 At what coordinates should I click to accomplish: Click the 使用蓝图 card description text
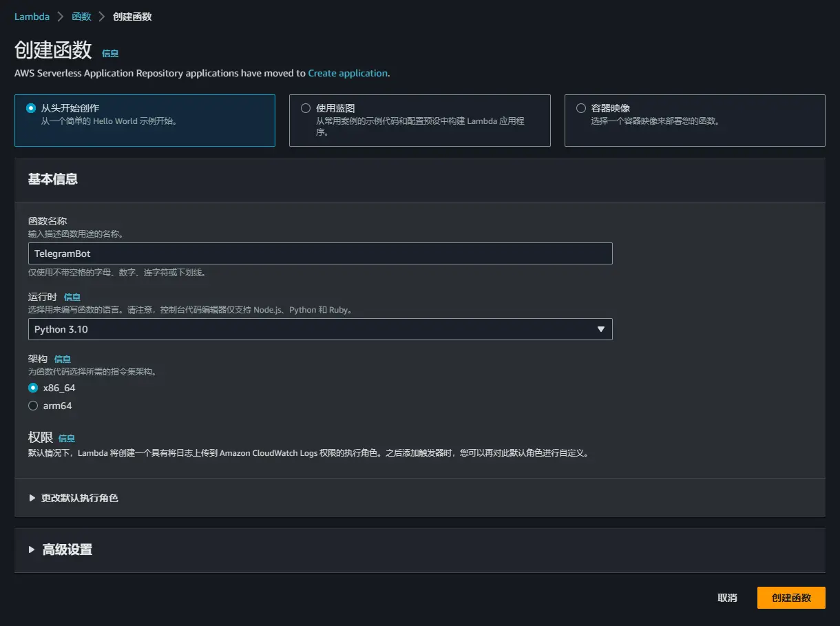click(420, 126)
